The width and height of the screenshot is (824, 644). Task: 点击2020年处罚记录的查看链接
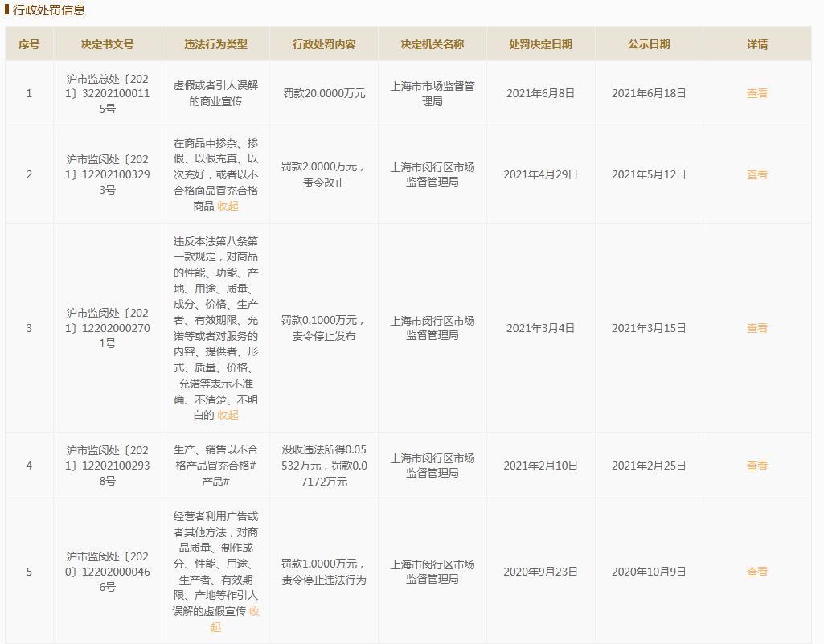click(756, 571)
